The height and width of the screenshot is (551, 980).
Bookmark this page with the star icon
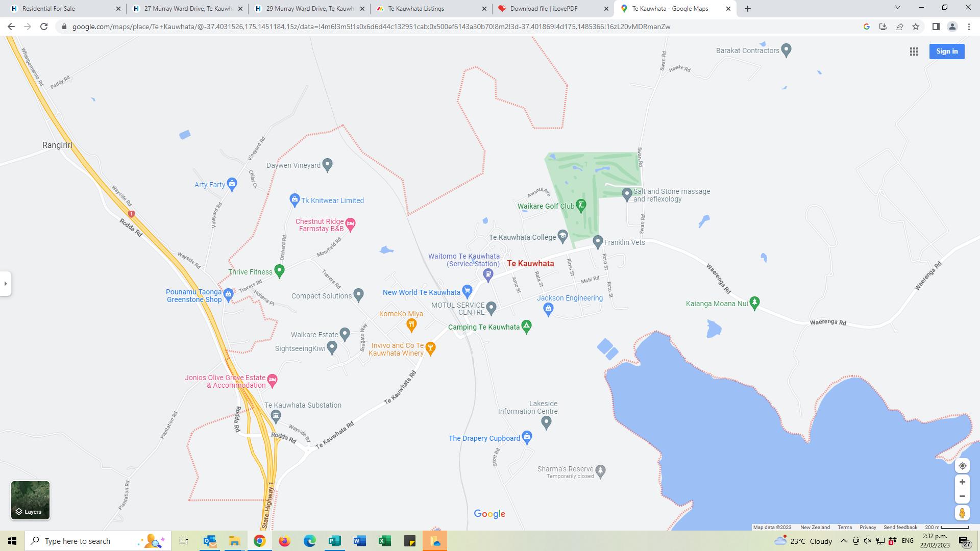916,27
